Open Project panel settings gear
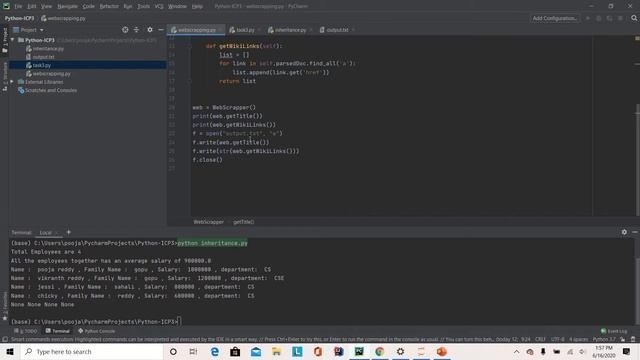Image resolution: width=640 pixels, height=360 pixels. coord(150,30)
